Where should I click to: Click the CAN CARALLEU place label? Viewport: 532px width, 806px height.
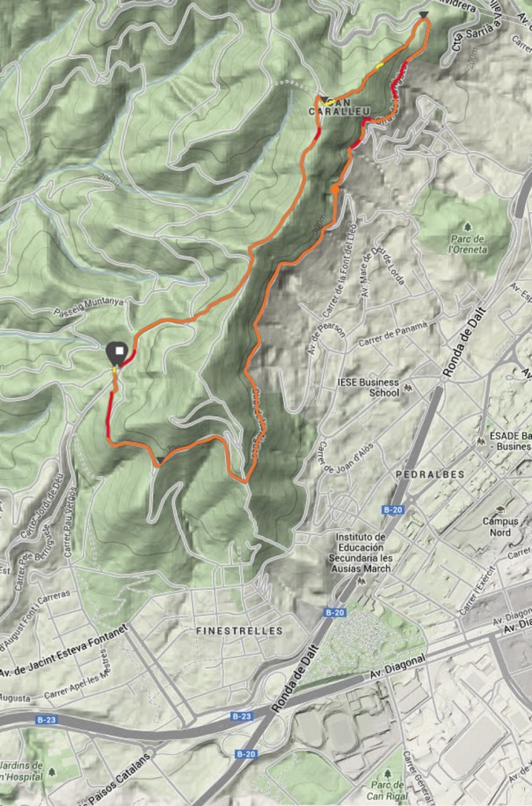coord(340,107)
